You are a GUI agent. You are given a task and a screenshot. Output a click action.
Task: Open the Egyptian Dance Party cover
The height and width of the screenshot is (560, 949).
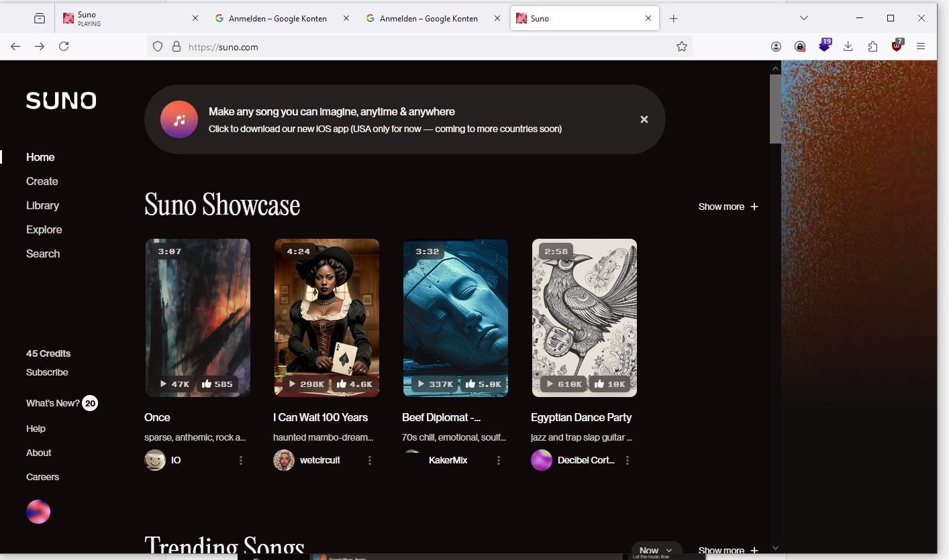coord(585,318)
